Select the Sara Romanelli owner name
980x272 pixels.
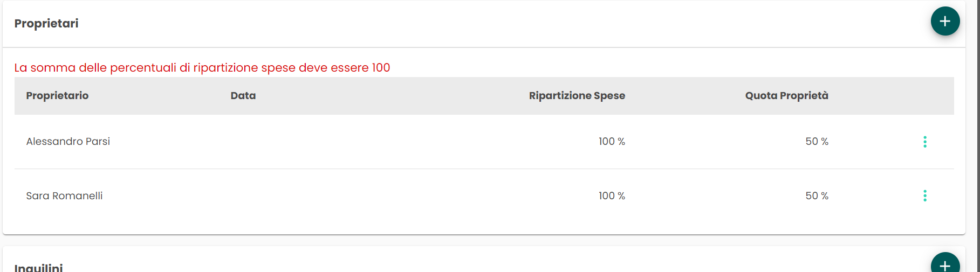[x=64, y=196]
